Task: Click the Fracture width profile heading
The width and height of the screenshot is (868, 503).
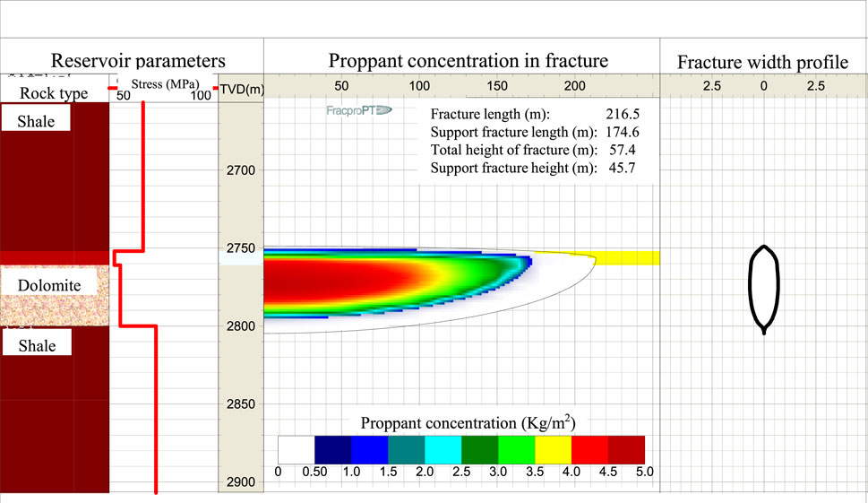Action: (x=763, y=62)
